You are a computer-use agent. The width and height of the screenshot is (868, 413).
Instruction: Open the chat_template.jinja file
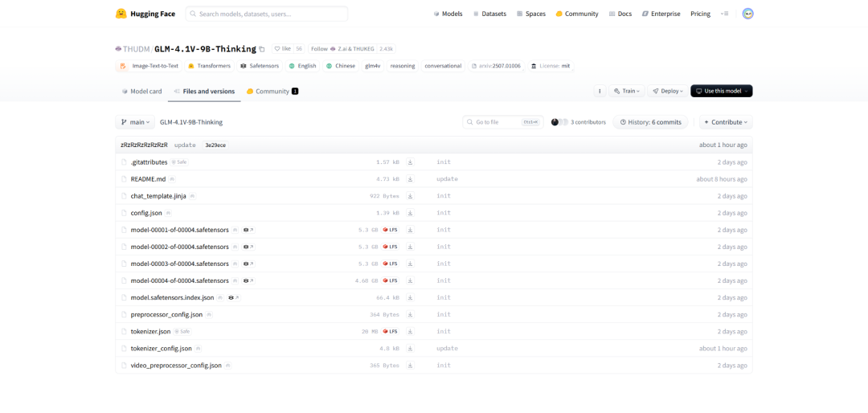click(x=158, y=196)
